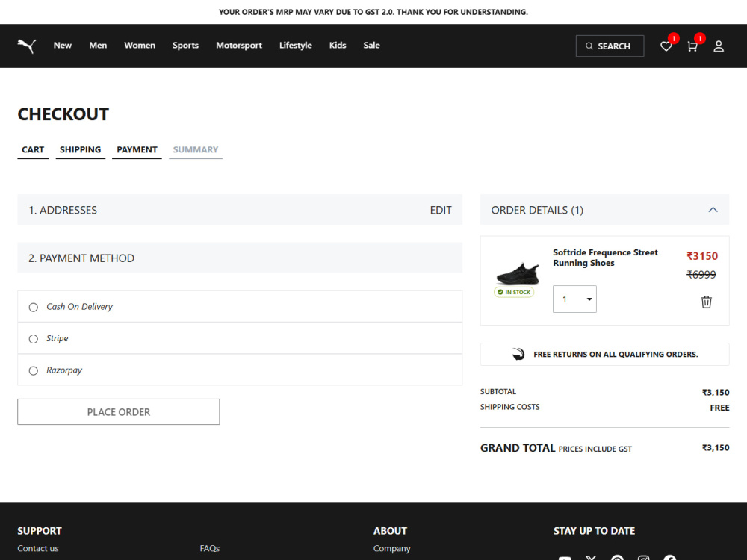Open the shopping cart icon
The image size is (747, 560).
(x=692, y=46)
